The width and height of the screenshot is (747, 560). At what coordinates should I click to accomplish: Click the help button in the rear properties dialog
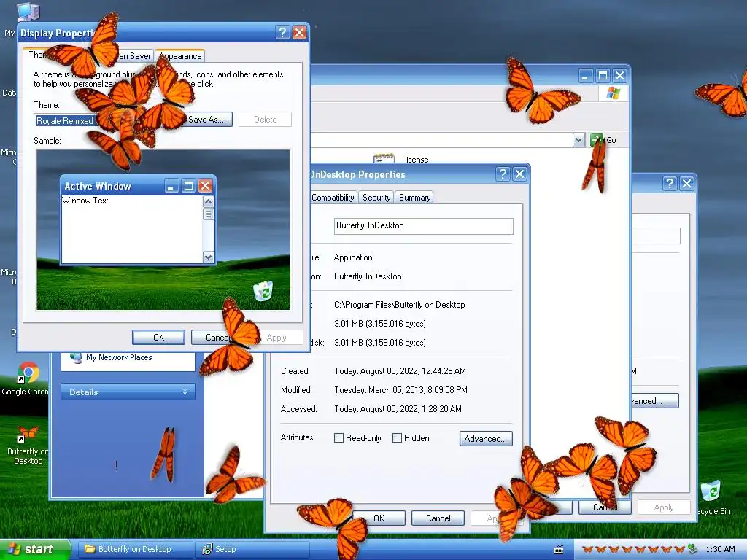click(670, 183)
